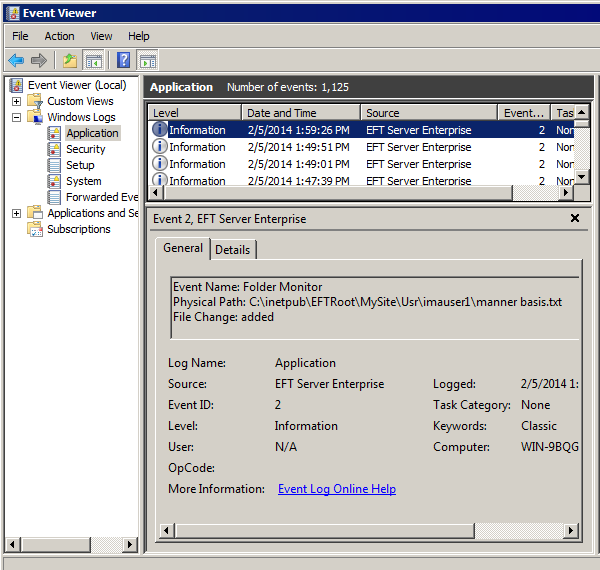Switch to the Details tab
The image size is (600, 570).
[233, 249]
